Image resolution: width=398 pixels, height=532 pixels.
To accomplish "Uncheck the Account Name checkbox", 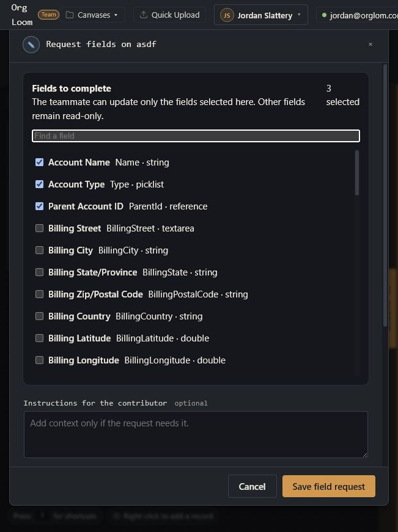I will pos(39,162).
